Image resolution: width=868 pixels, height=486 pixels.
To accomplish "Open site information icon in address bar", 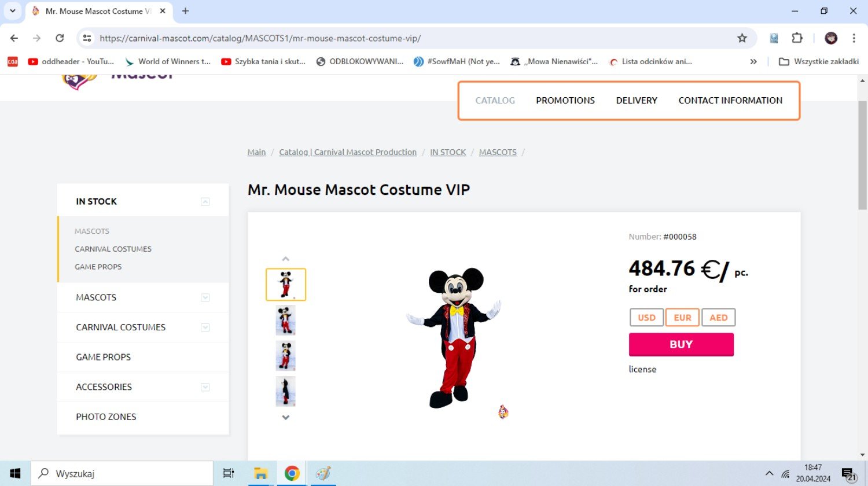I will [x=87, y=38].
